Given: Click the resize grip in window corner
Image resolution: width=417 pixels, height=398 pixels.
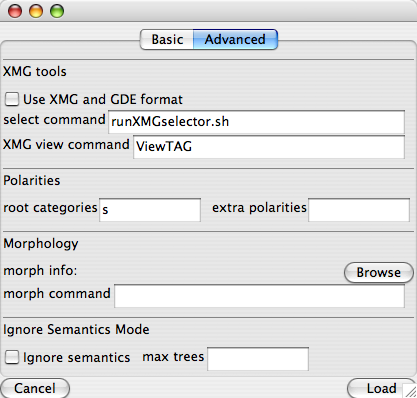Looking at the screenshot, I should (x=410, y=391).
